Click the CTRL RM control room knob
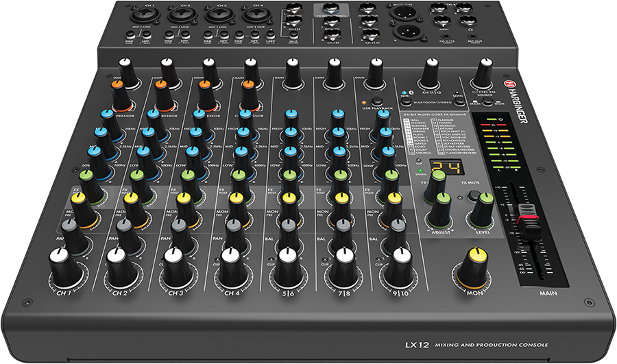Viewport: 617px width, 364px height. tap(483, 73)
